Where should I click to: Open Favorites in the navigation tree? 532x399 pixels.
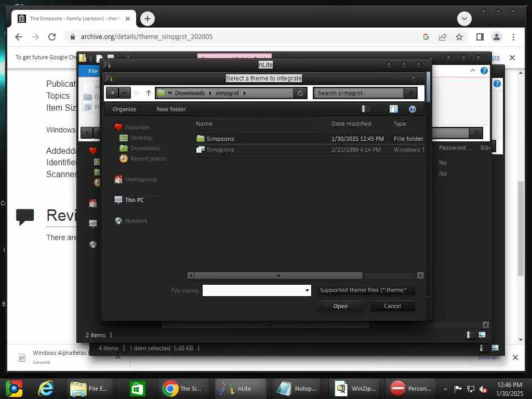pos(137,127)
